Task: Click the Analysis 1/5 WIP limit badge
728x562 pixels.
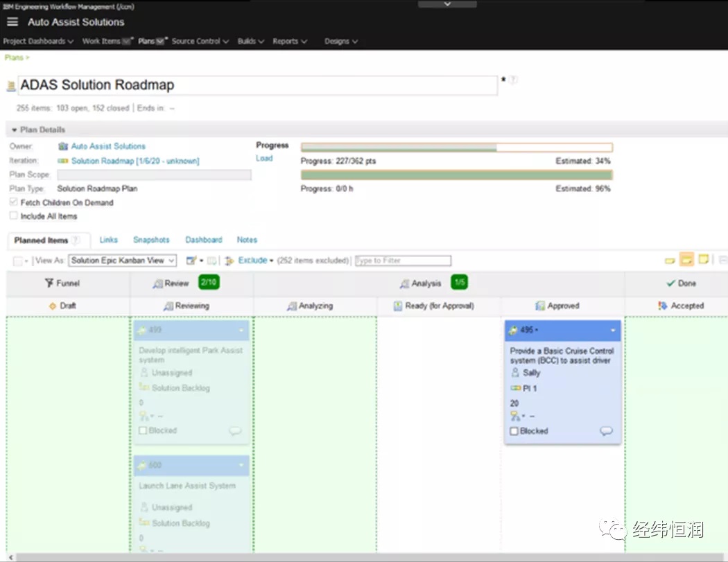Action: point(459,282)
